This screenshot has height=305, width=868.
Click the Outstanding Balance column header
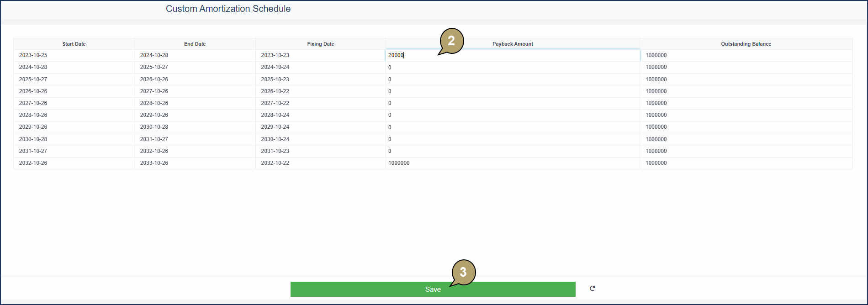[x=746, y=44]
